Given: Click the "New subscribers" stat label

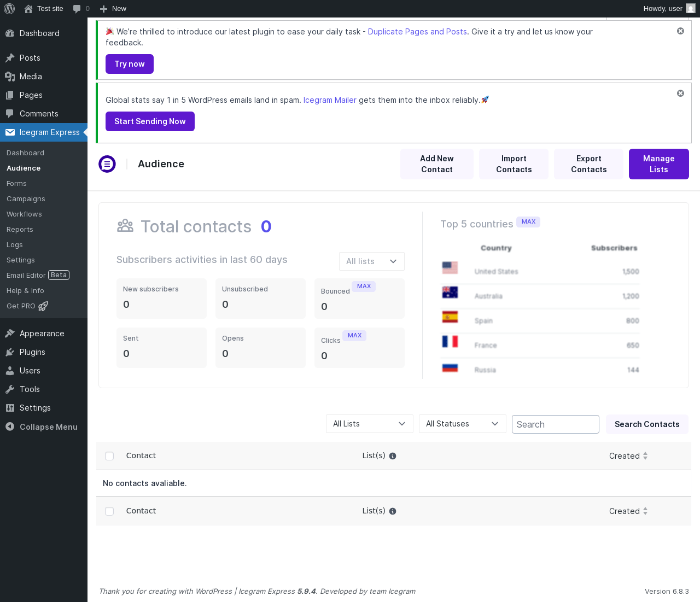Looking at the screenshot, I should 151,289.
